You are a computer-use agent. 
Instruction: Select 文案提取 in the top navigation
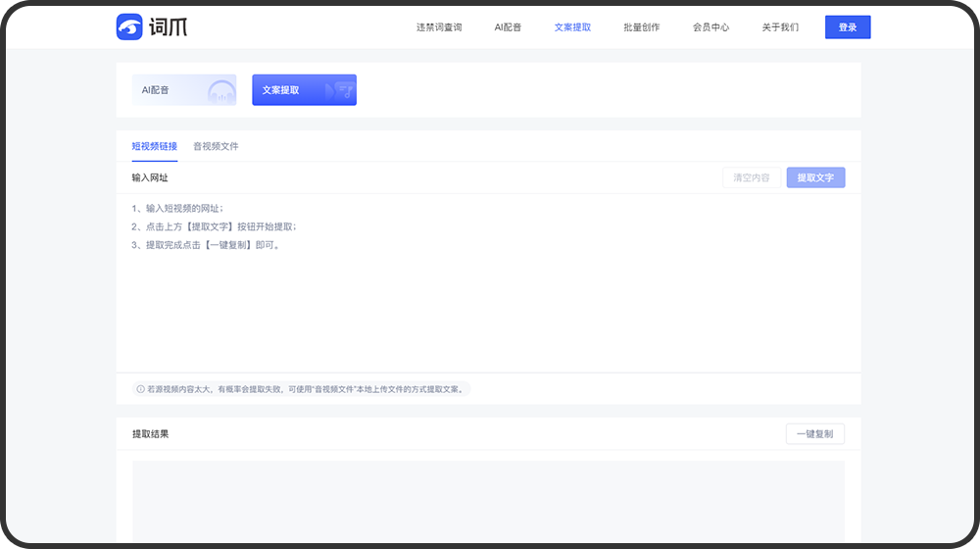tap(572, 27)
